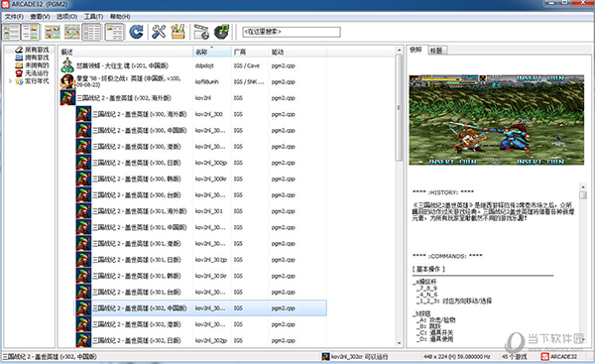Toggle the screenshot side pane icon
The height and width of the screenshot is (364, 595).
click(30, 32)
